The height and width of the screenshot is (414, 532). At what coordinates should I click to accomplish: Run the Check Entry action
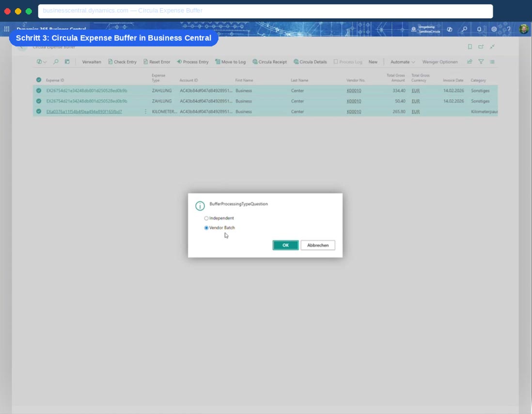click(x=122, y=61)
